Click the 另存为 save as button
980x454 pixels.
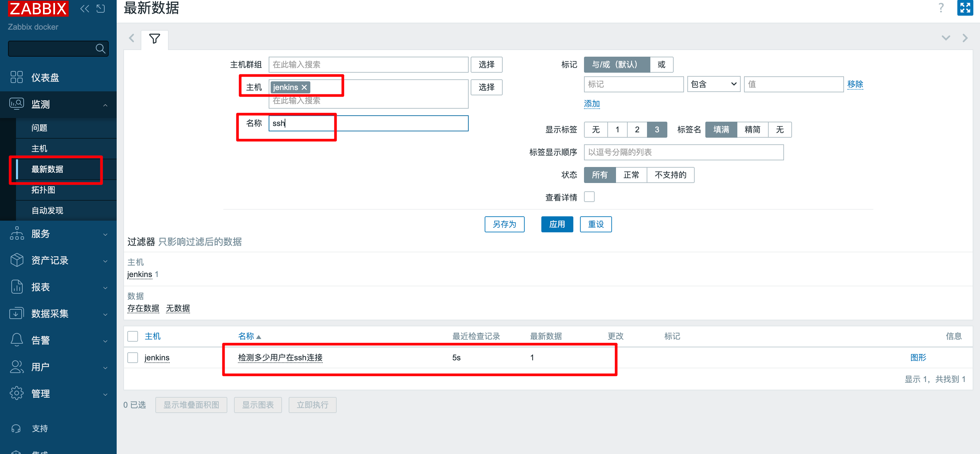tap(504, 224)
